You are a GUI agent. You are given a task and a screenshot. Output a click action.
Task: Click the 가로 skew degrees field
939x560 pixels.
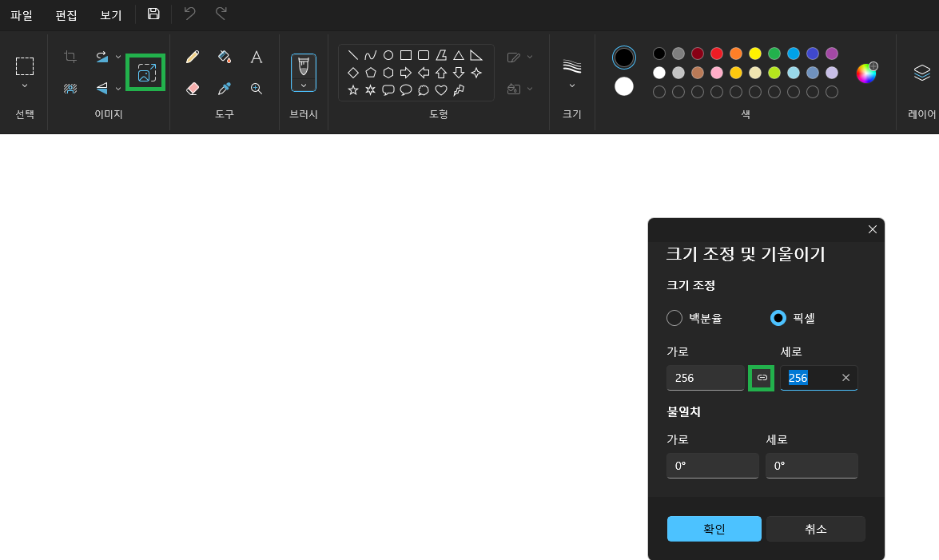713,466
